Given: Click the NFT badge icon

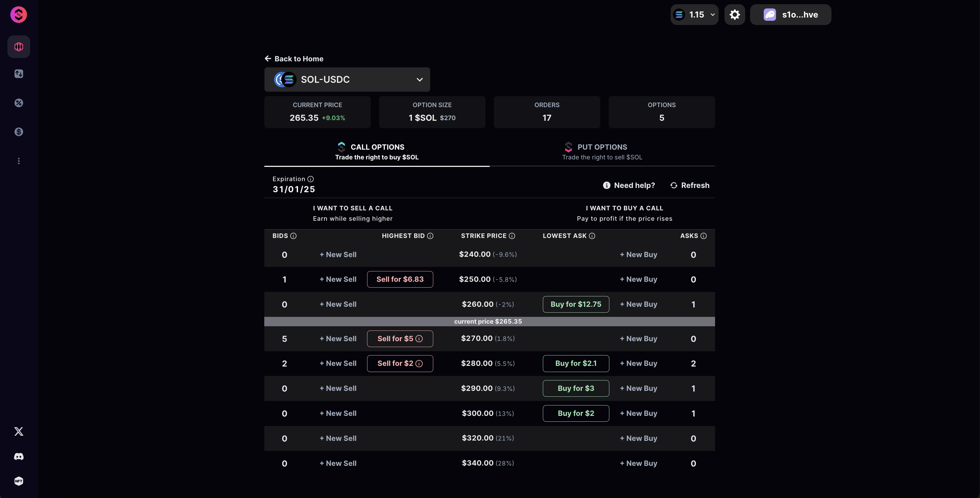Looking at the screenshot, I should pos(18,481).
